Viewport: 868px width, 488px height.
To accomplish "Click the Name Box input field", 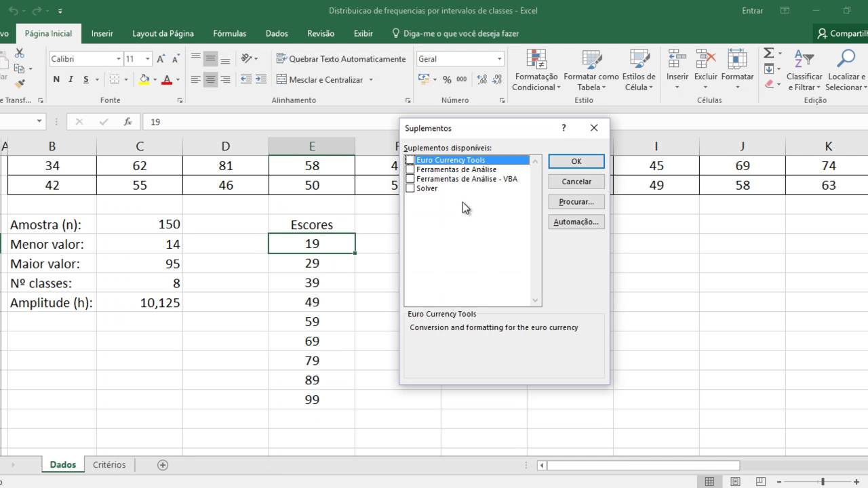I will point(16,122).
